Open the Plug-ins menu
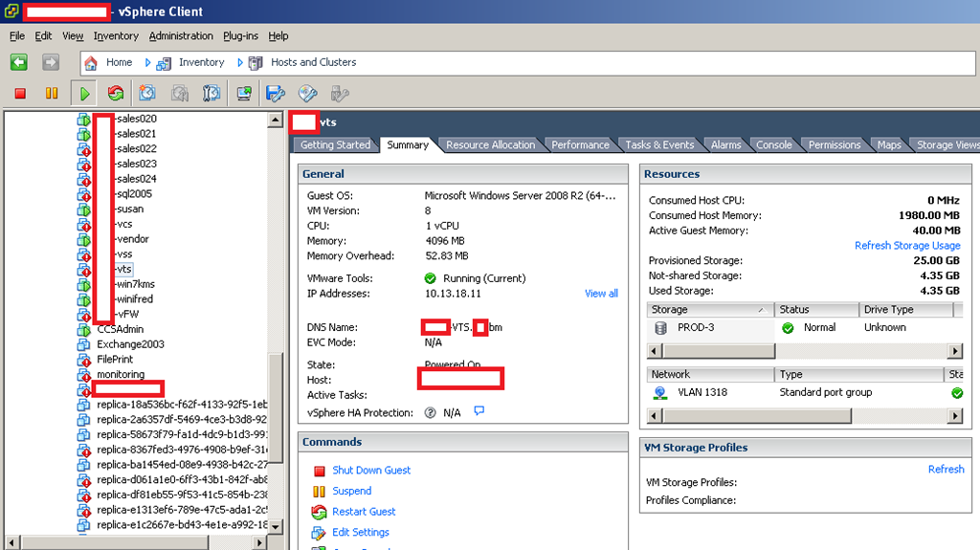 coord(240,36)
